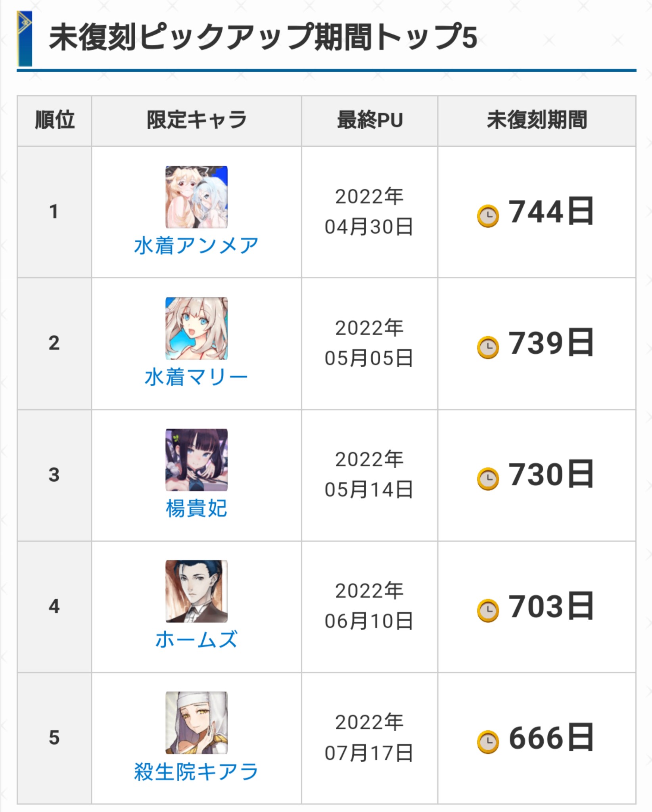Click the clock icon beside 730日
This screenshot has height=812, width=652.
click(488, 479)
